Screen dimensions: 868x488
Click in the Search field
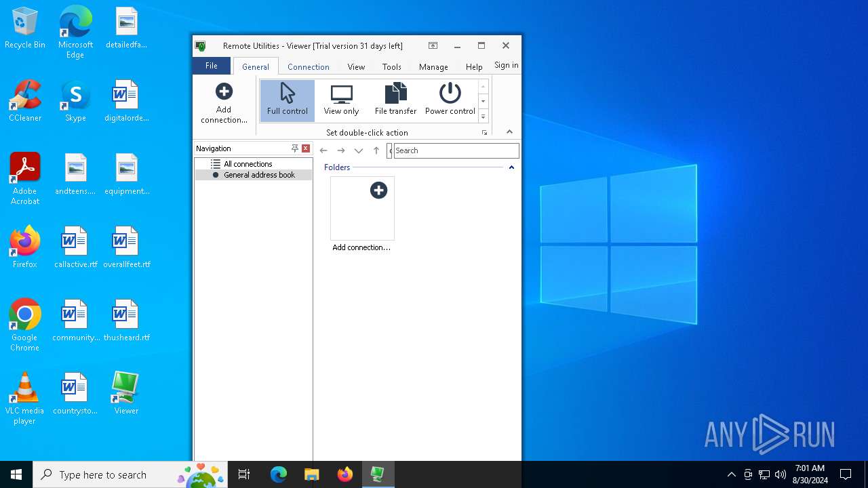click(x=456, y=150)
